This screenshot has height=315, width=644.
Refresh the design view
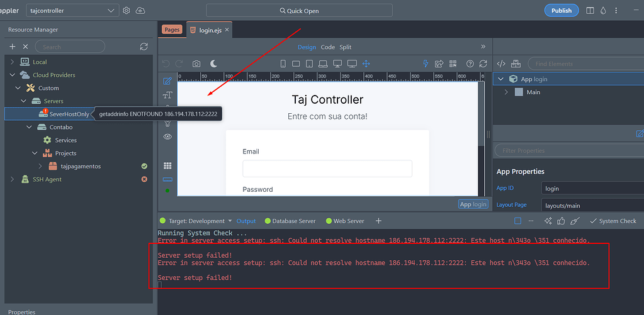point(483,64)
